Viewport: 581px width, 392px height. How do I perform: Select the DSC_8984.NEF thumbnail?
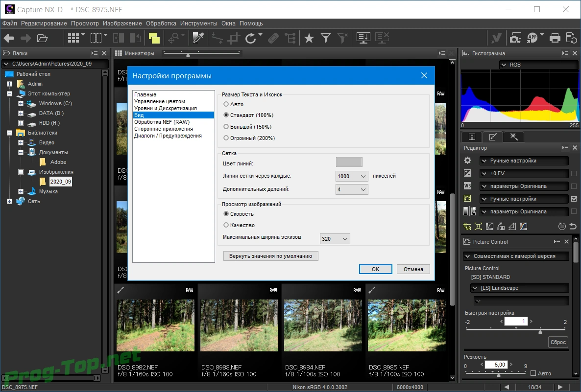point(323,325)
